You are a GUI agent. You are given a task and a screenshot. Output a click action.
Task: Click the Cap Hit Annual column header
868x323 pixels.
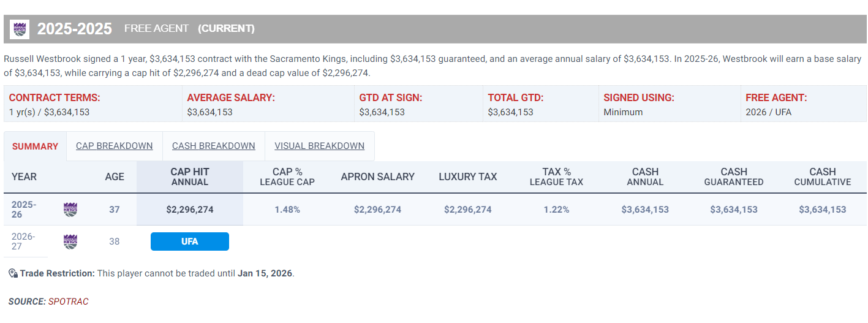pos(189,177)
